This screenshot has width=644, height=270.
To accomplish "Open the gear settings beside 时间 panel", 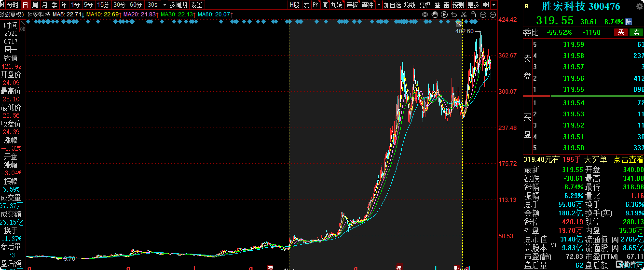I will point(22,29).
